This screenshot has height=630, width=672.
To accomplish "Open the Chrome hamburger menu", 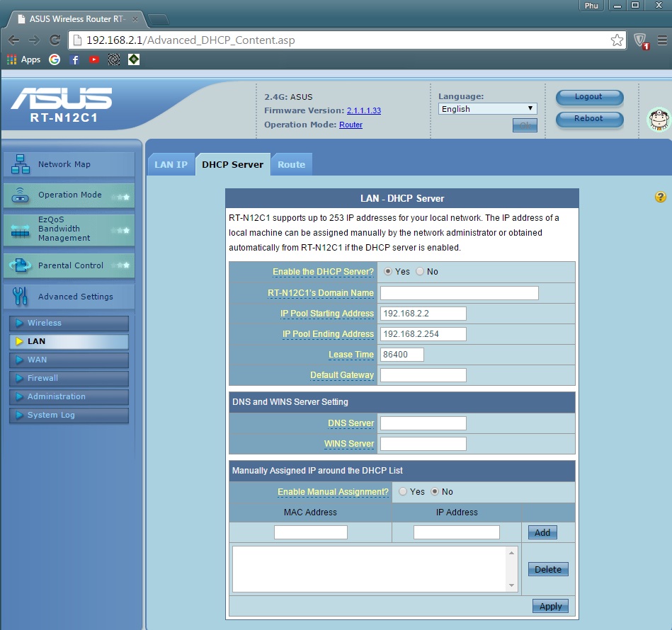I will 662,40.
